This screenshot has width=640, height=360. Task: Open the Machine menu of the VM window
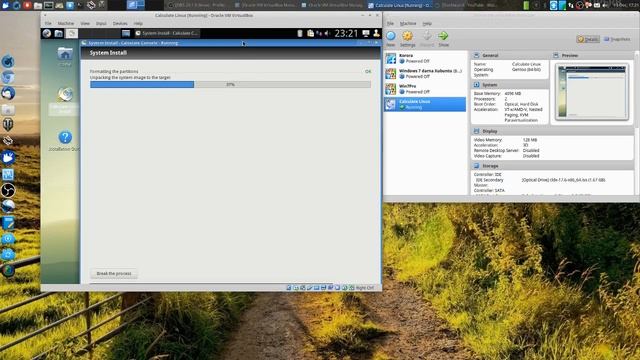coord(66,24)
